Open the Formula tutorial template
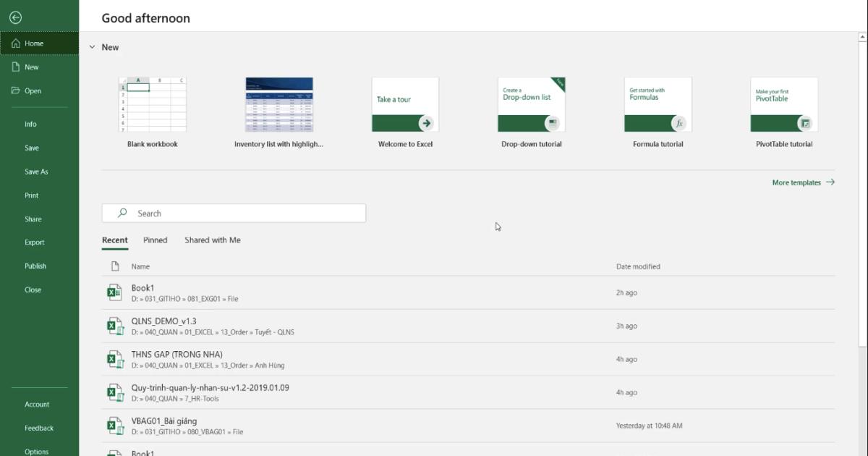 (x=658, y=105)
